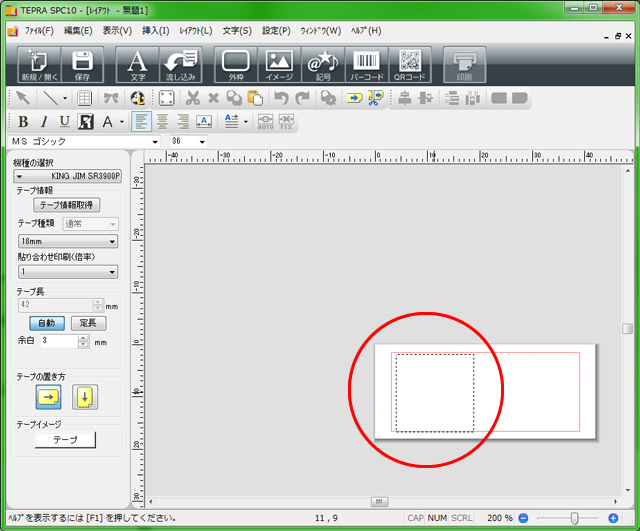Open the KING JIM SR3900P model dropdown

pyautogui.click(x=67, y=176)
